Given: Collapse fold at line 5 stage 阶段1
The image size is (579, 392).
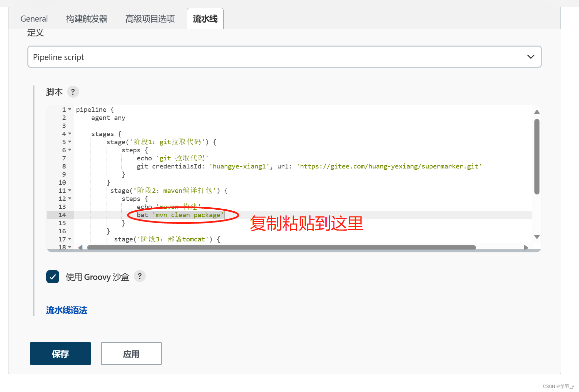Looking at the screenshot, I should [70, 142].
